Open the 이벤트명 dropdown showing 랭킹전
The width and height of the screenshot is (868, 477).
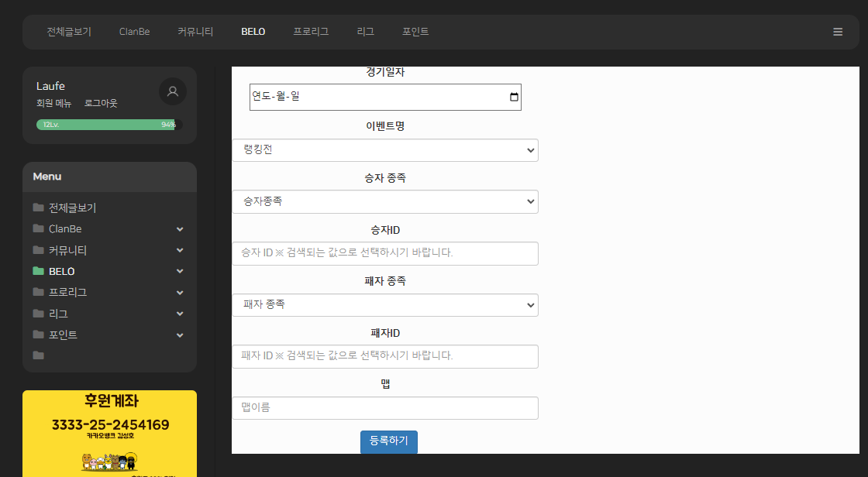point(384,150)
